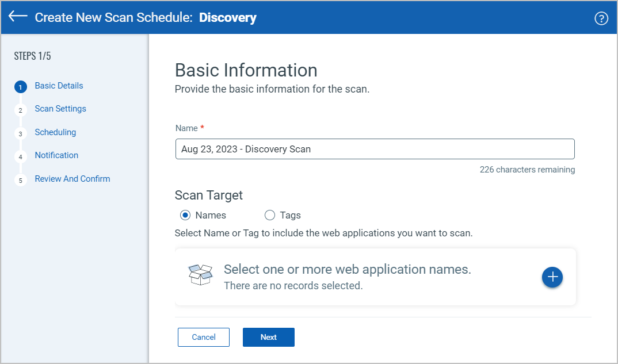Click the Next button

pos(268,337)
